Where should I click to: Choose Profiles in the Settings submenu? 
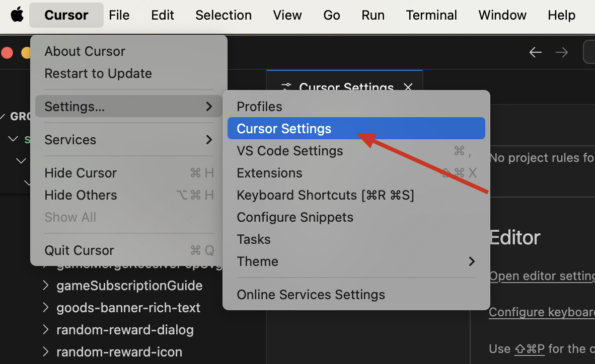[259, 107]
